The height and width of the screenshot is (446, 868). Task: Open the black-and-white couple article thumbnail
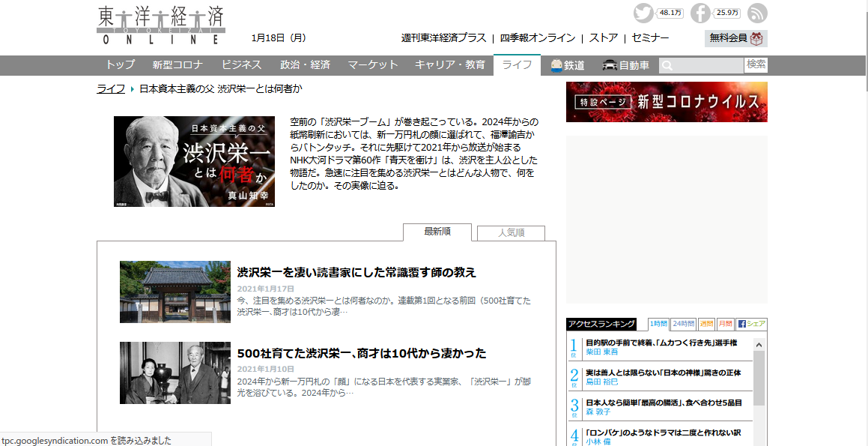tap(175, 373)
